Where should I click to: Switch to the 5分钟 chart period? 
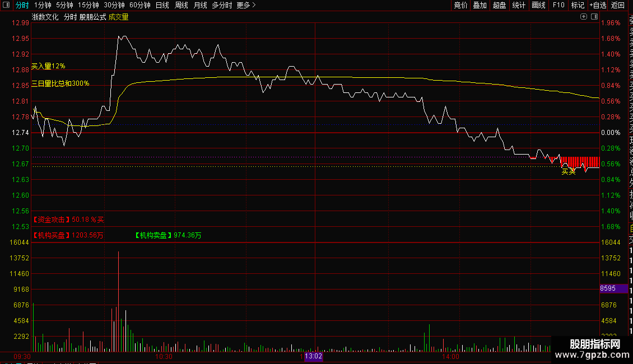pyautogui.click(x=64, y=5)
